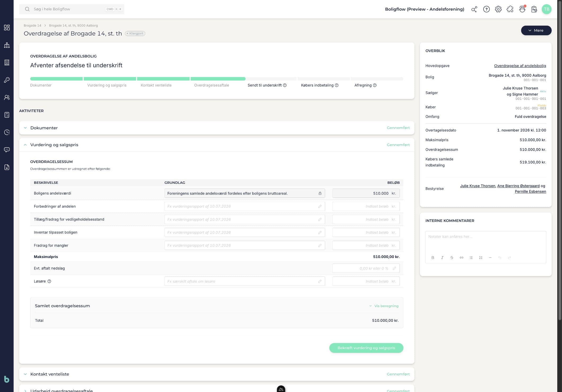Expand the Kontakt venteliste section
The image size is (562, 392).
[216, 374]
